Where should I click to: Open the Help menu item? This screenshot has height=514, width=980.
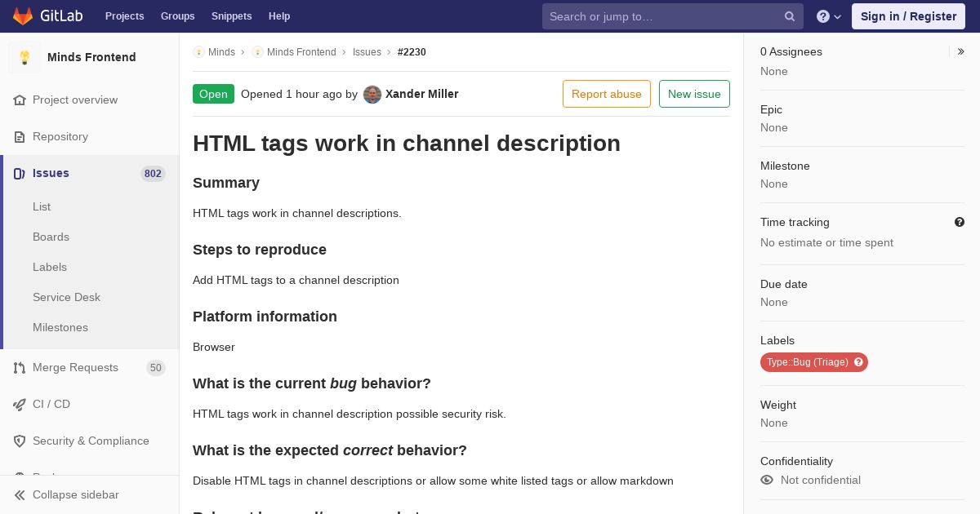pyautogui.click(x=279, y=16)
